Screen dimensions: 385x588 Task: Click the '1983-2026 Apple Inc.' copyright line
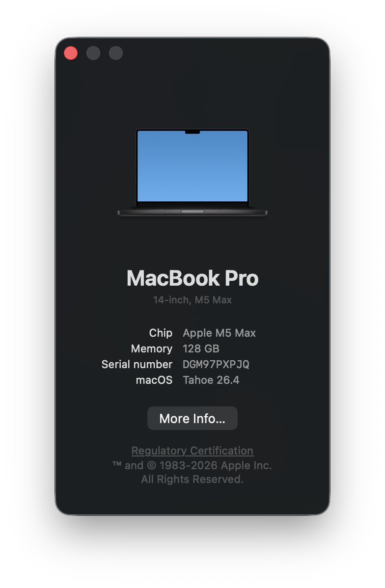192,465
